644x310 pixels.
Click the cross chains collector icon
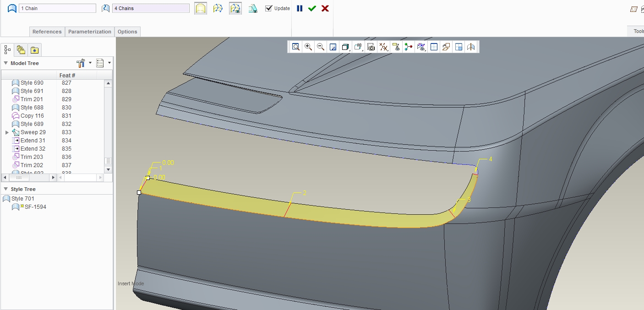(106, 8)
